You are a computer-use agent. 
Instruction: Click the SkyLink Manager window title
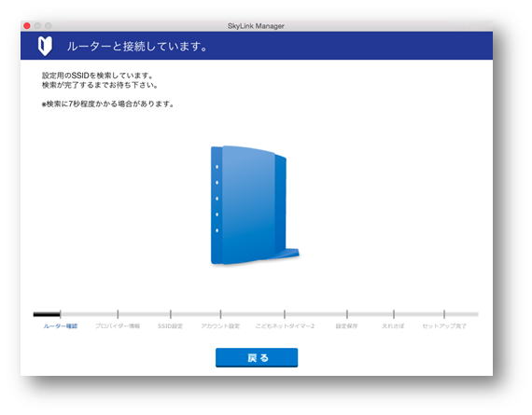256,26
